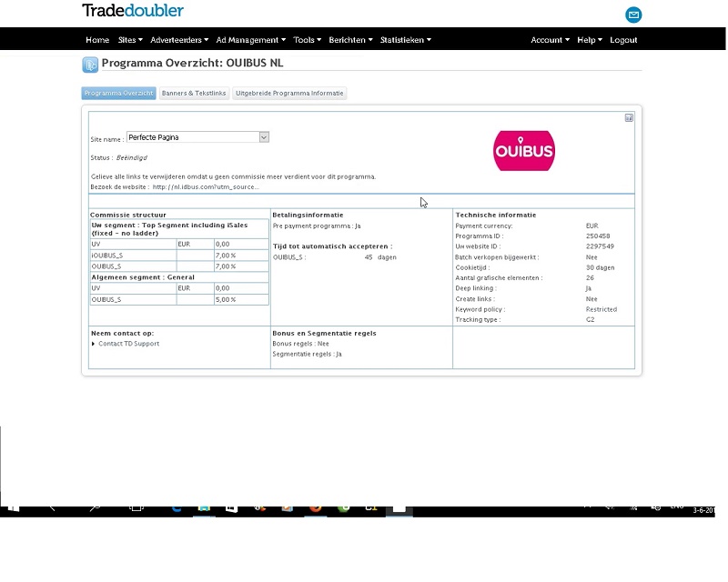Click the Contact TD Support link
728x582 pixels.
pyautogui.click(x=128, y=344)
